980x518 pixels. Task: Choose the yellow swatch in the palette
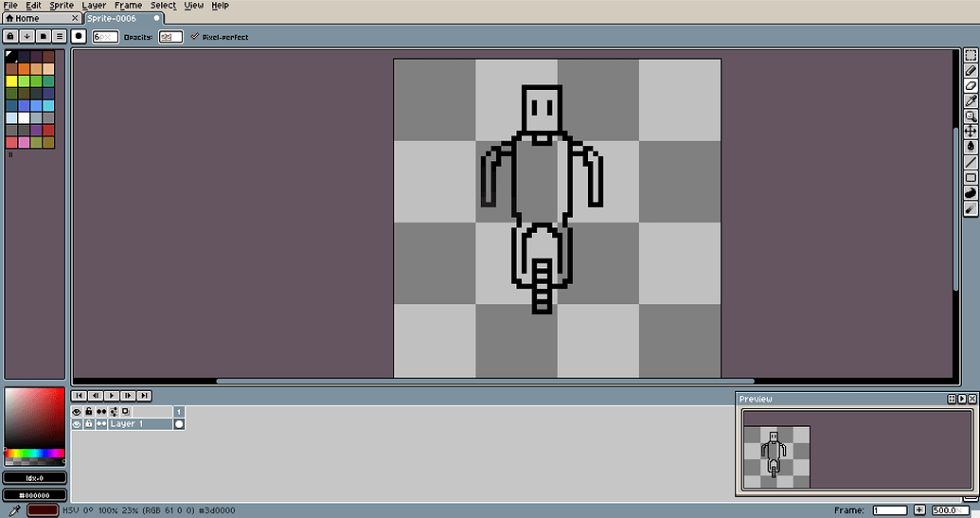[11, 81]
